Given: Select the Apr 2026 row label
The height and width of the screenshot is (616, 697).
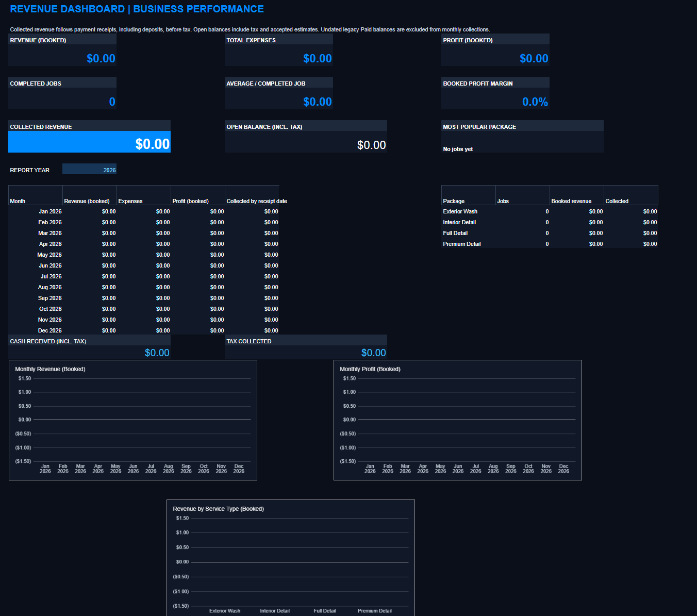Looking at the screenshot, I should pyautogui.click(x=51, y=244).
